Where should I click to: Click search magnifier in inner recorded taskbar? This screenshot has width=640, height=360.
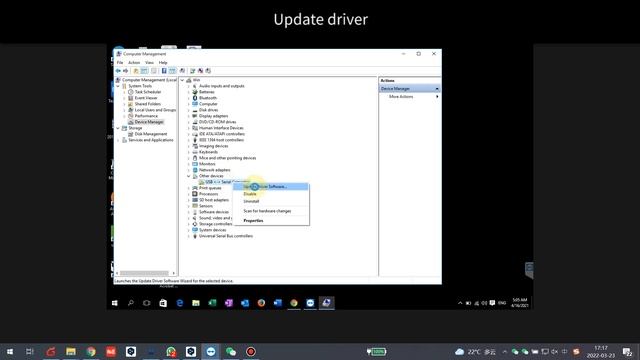pos(131,303)
